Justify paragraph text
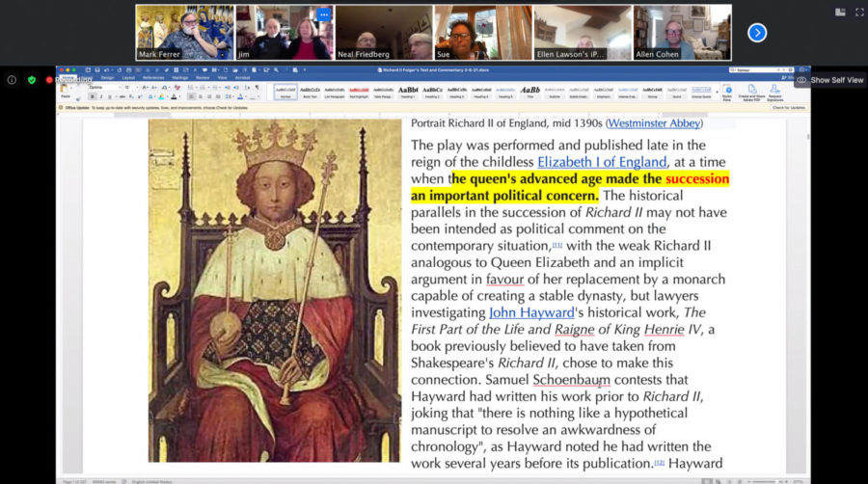 [218, 96]
